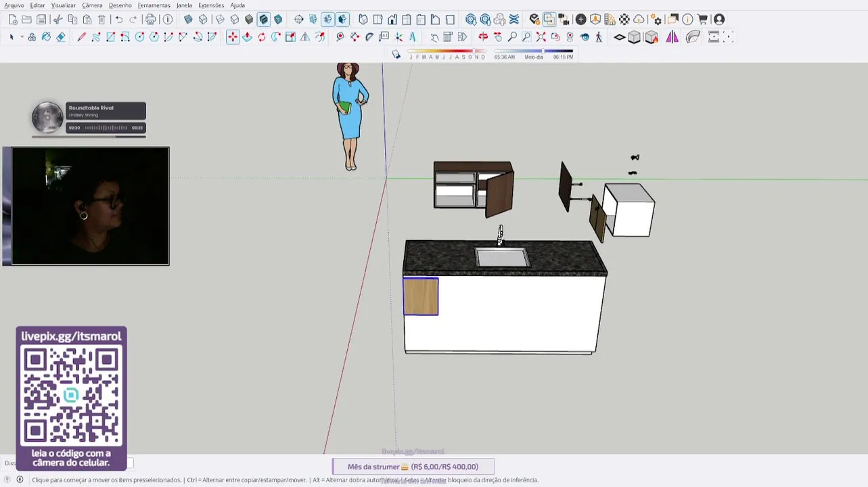Select the Scale tool
The height and width of the screenshot is (487, 868).
click(290, 37)
